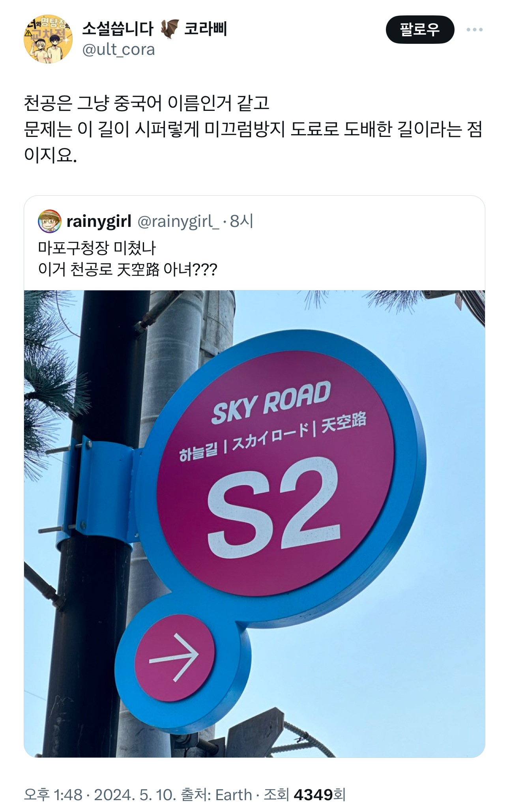Click the rainygirl display name
This screenshot has height=812, width=509.
pyautogui.click(x=99, y=222)
